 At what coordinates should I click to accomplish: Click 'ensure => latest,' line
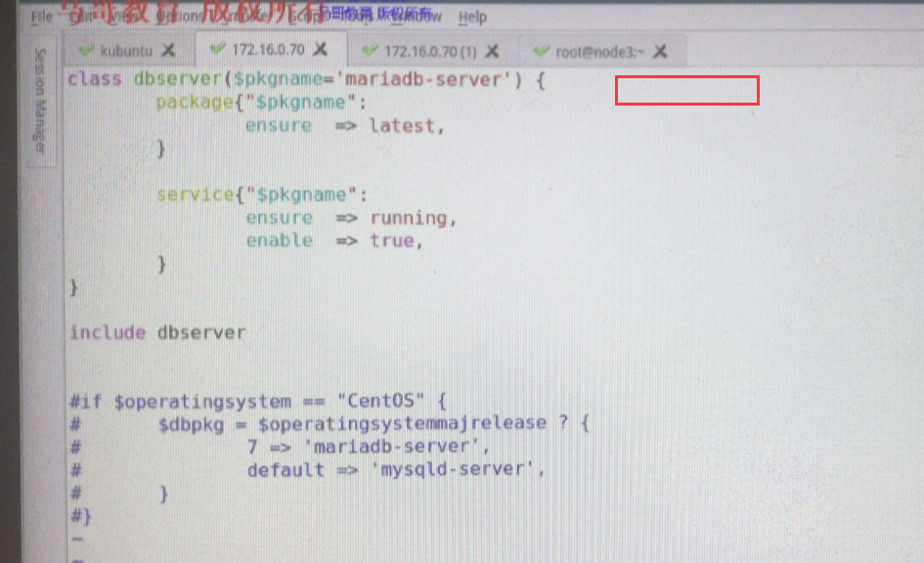point(345,125)
